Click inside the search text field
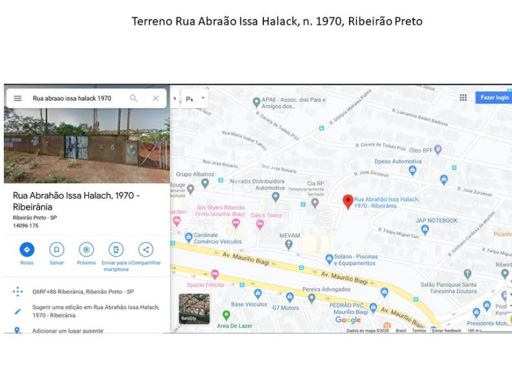The width and height of the screenshot is (512, 378). [x=77, y=98]
